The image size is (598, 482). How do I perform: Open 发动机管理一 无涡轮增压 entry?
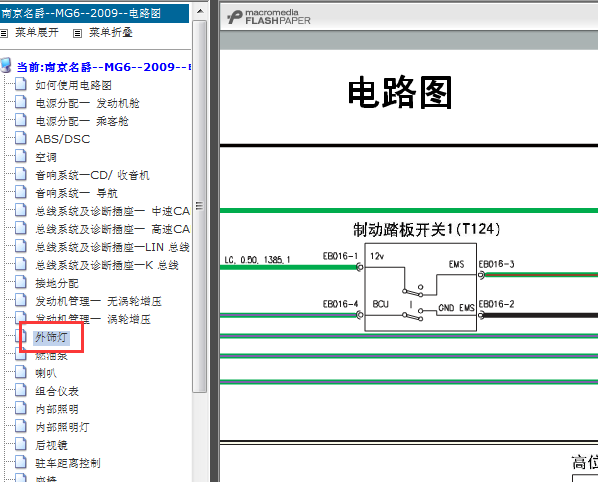tap(98, 301)
